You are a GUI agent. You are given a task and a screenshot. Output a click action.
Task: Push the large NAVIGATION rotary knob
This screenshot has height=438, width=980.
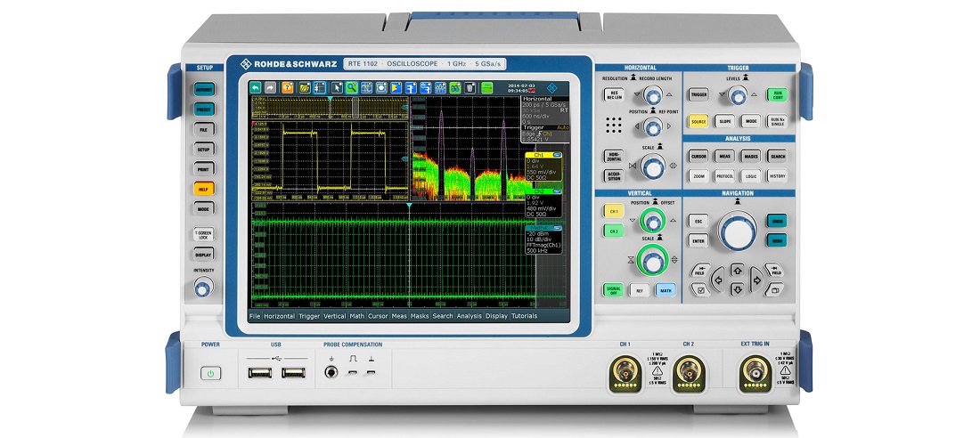[x=738, y=231]
